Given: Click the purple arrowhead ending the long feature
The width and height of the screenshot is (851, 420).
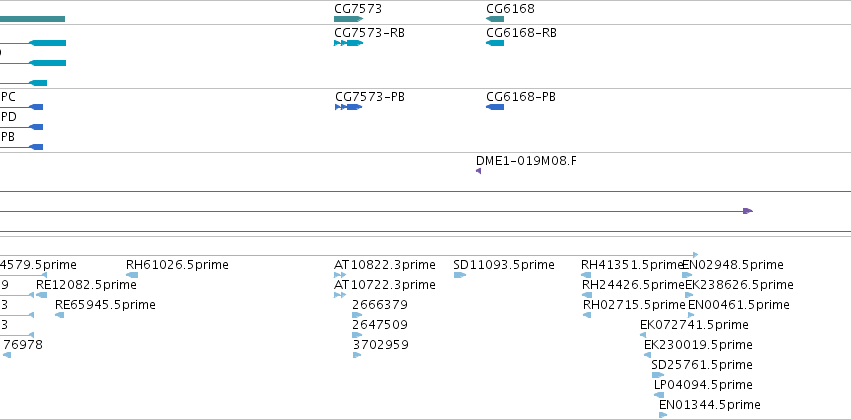Looking at the screenshot, I should [x=748, y=211].
